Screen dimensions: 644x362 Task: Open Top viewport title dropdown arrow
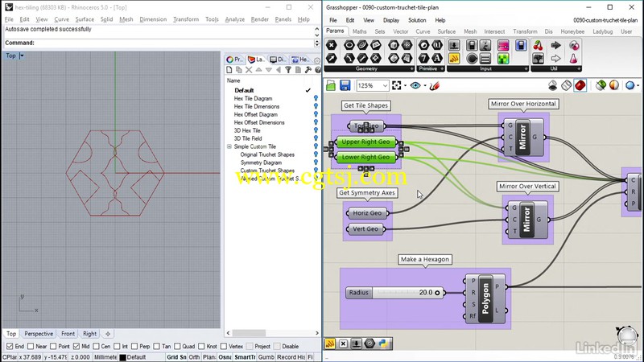[x=22, y=56]
